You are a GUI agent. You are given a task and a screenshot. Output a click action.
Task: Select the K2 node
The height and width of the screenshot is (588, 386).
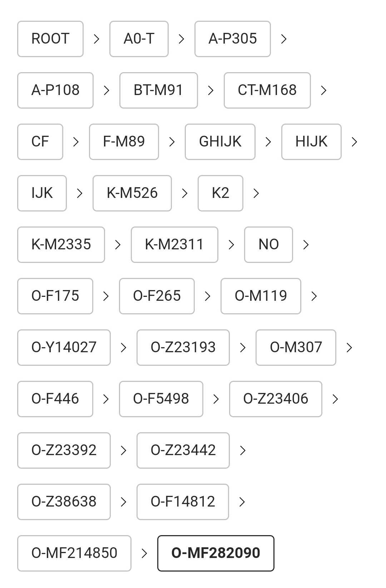point(221,193)
